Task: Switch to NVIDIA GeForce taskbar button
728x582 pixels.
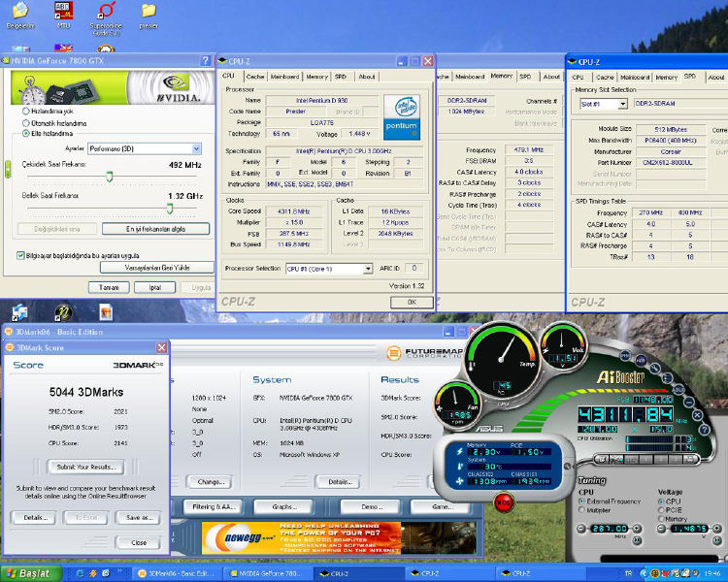Action: pos(267,573)
